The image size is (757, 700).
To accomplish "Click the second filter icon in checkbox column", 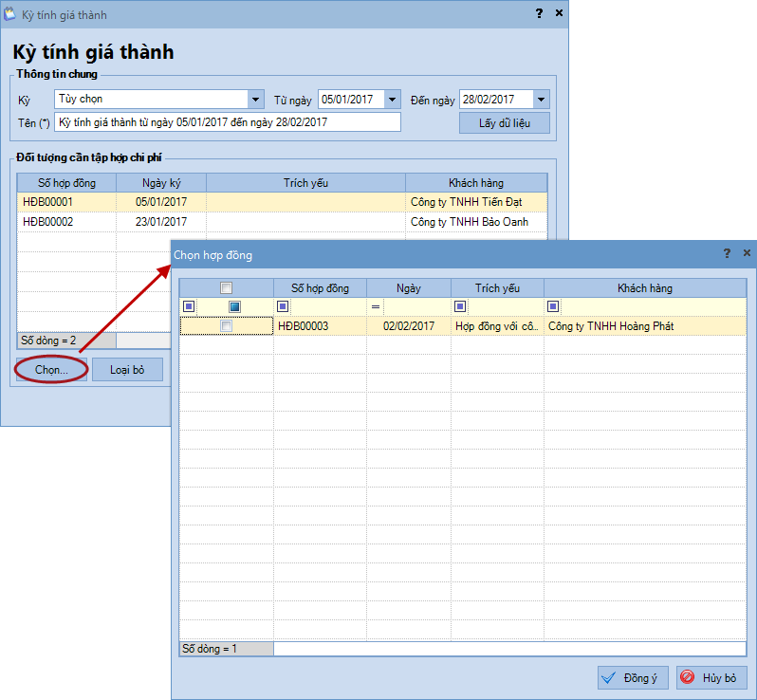I will 234,306.
